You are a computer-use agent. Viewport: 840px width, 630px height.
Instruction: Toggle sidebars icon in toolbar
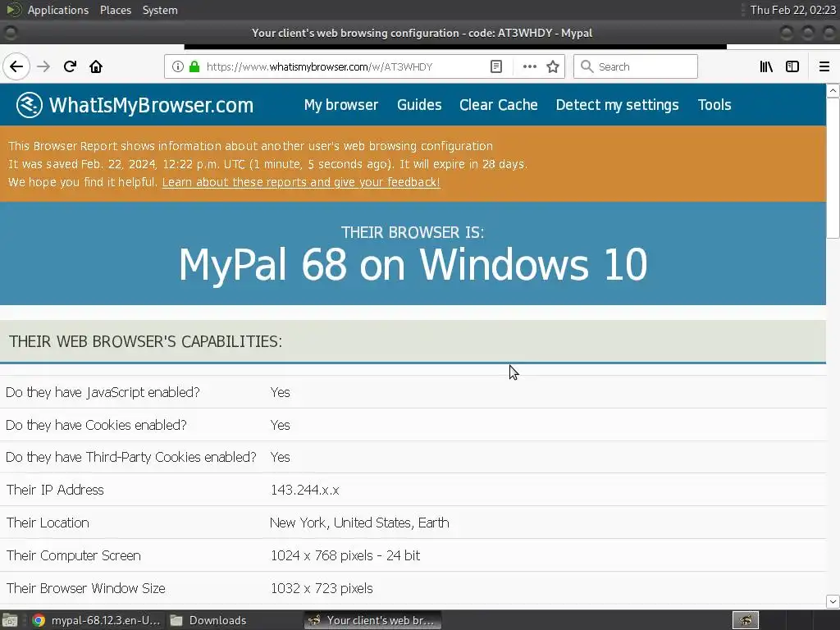point(792,66)
